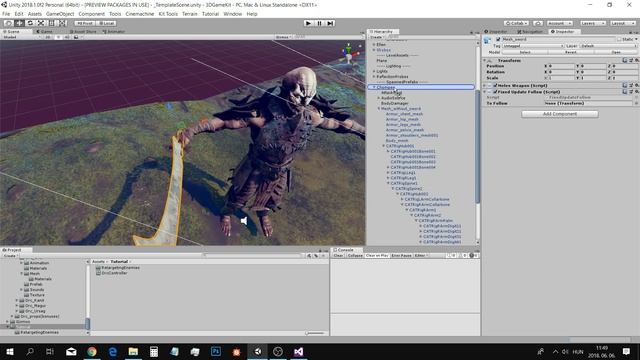Open the Hierarchy Create dropdown
Viewport: 640px width, 360px height.
[377, 37]
